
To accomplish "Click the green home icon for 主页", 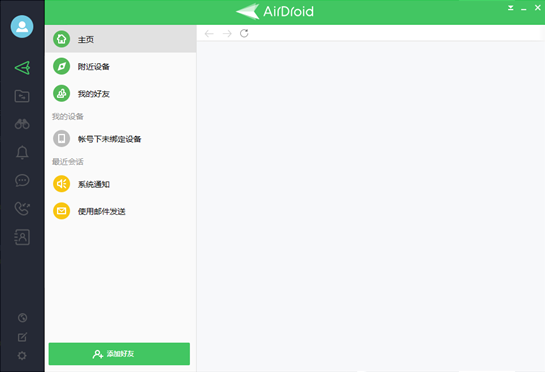I will click(x=62, y=39).
